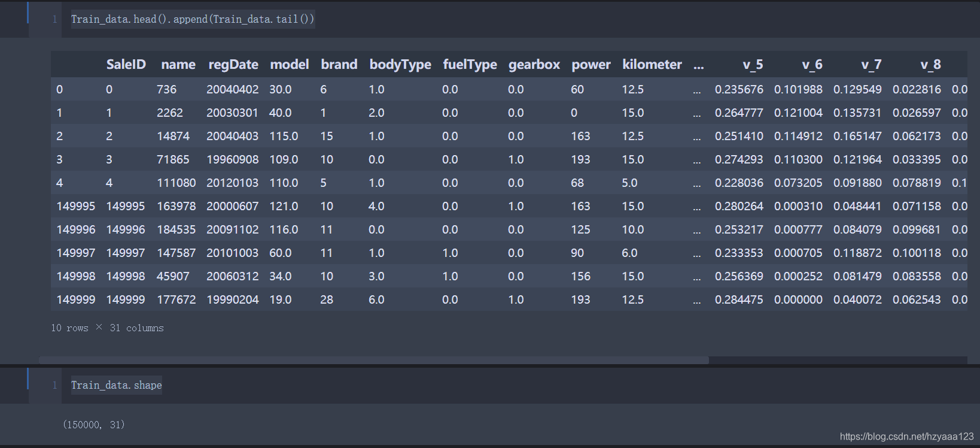Click the name cell 736
Viewport: 980px width, 448px height.
coord(166,89)
